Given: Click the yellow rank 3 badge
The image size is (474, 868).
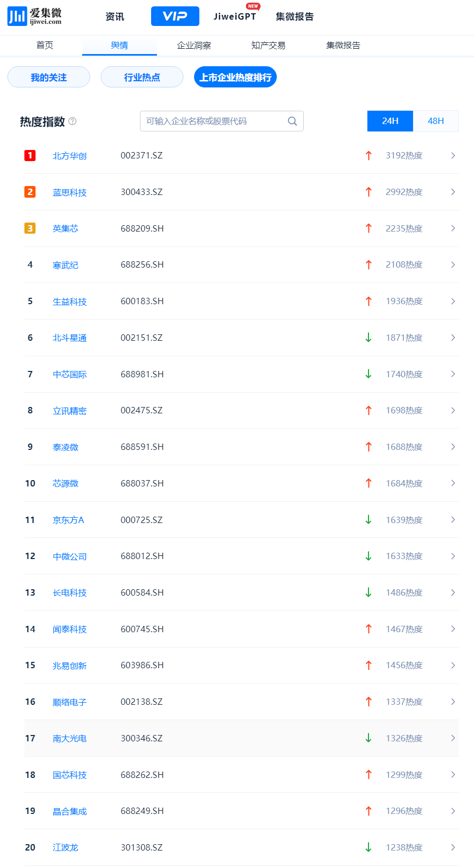Looking at the screenshot, I should (x=30, y=228).
